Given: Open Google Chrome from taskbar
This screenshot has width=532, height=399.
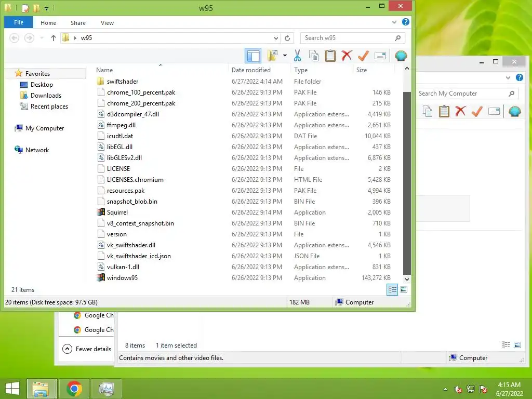Looking at the screenshot, I should pyautogui.click(x=74, y=388).
